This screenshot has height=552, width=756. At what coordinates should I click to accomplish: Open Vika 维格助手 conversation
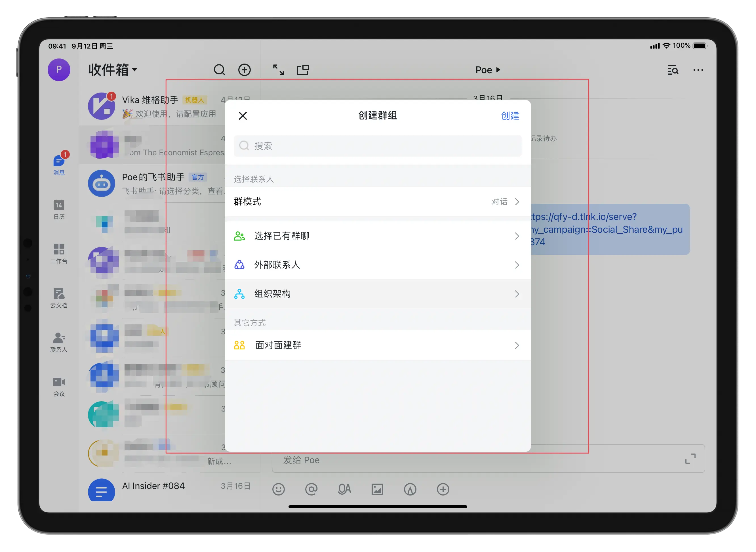click(170, 106)
